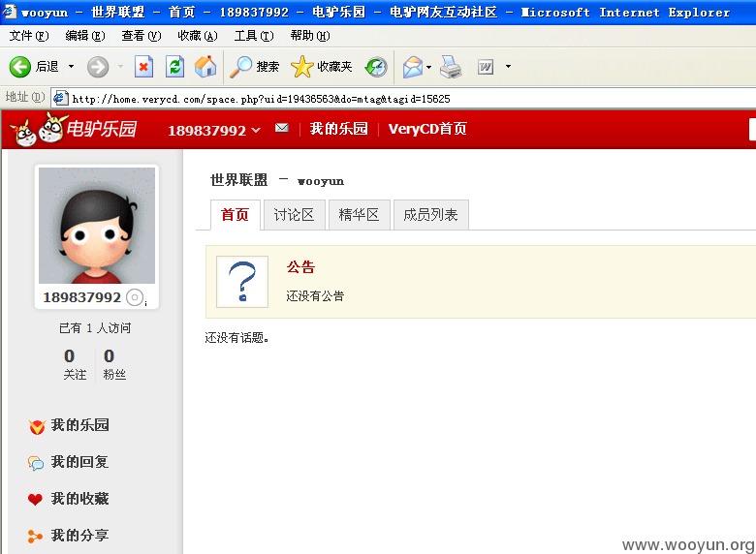756x554 pixels.
Task: Click the IE Back arrow icon
Action: click(20, 67)
